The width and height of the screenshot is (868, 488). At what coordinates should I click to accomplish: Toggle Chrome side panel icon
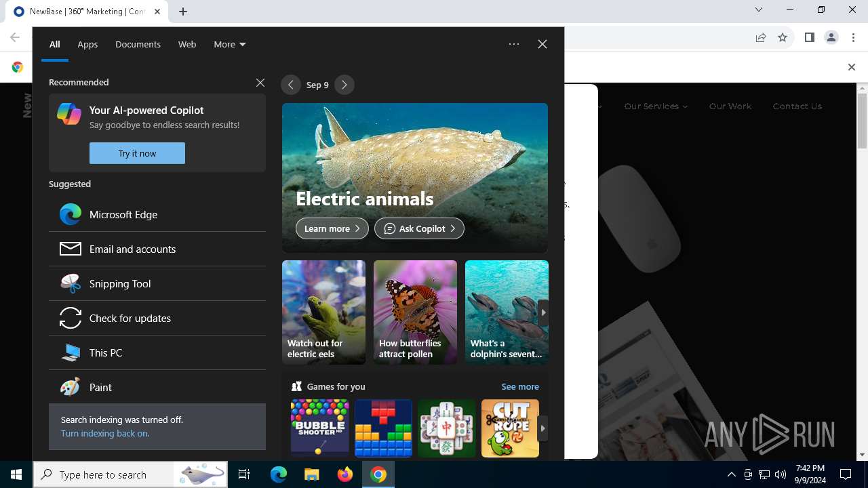[x=810, y=38]
